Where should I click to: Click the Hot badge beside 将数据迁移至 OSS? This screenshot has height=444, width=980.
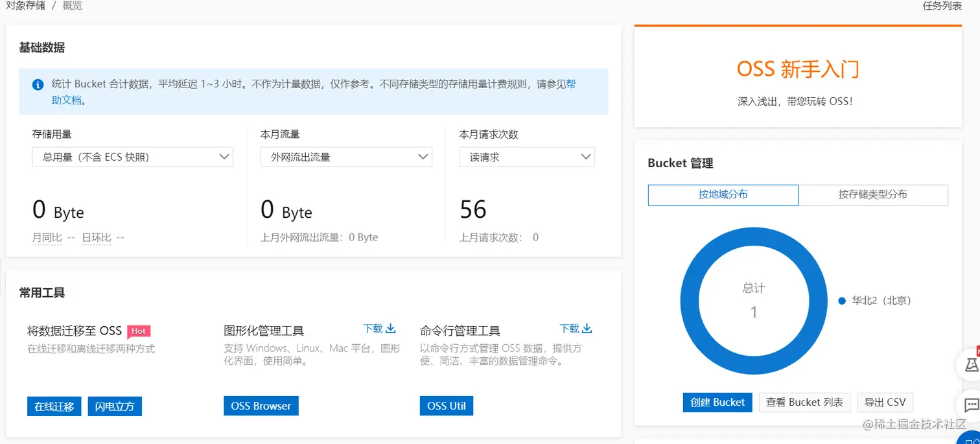click(139, 331)
